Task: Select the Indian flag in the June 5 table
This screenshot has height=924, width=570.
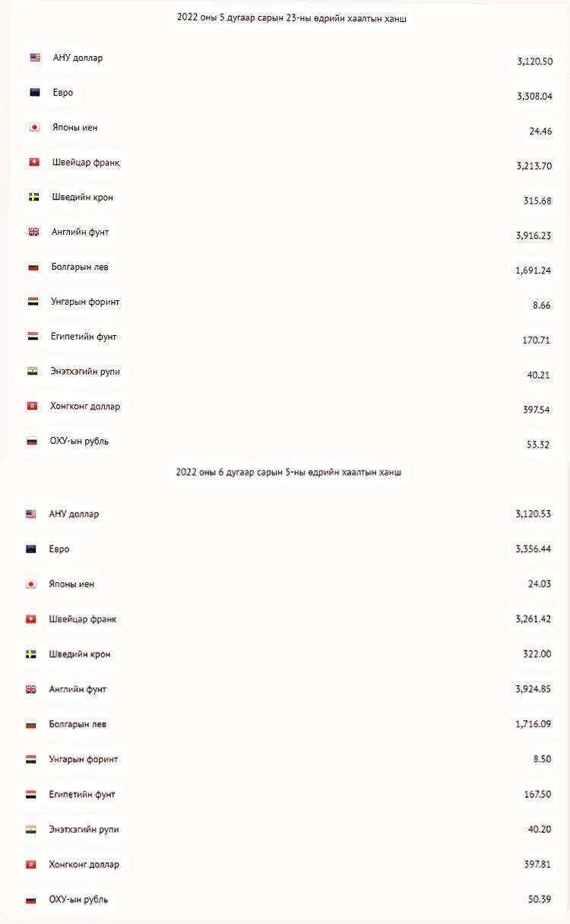Action: coord(31,829)
